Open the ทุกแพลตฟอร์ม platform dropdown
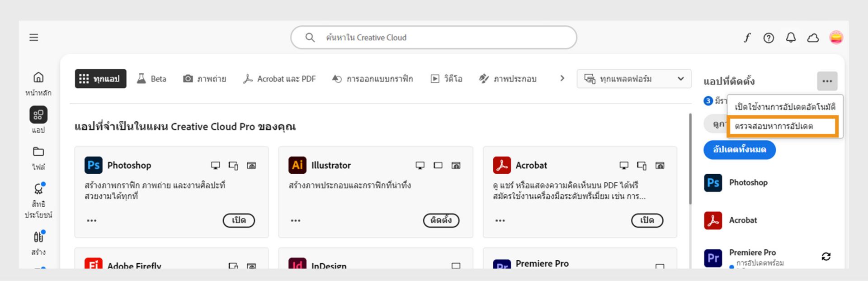 634,79
